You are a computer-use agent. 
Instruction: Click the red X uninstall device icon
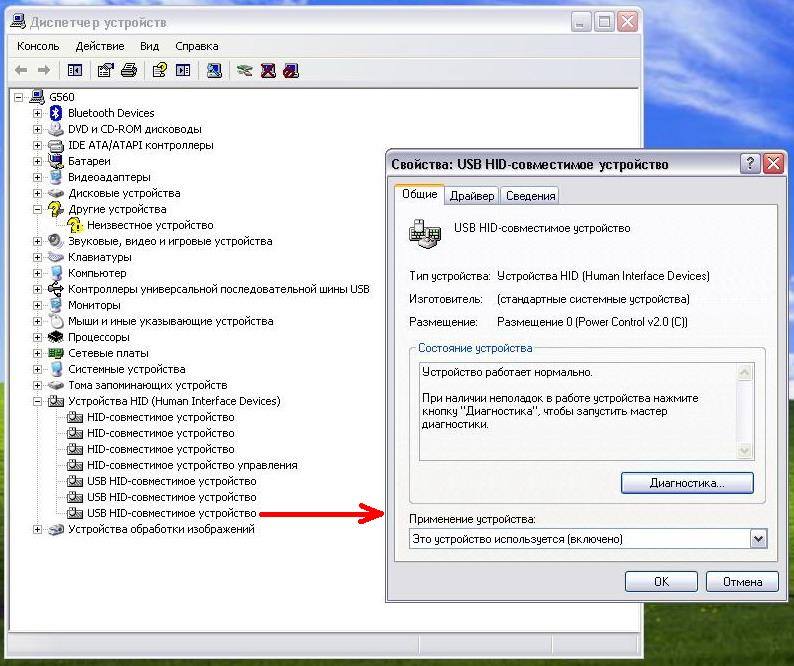pyautogui.click(x=268, y=70)
